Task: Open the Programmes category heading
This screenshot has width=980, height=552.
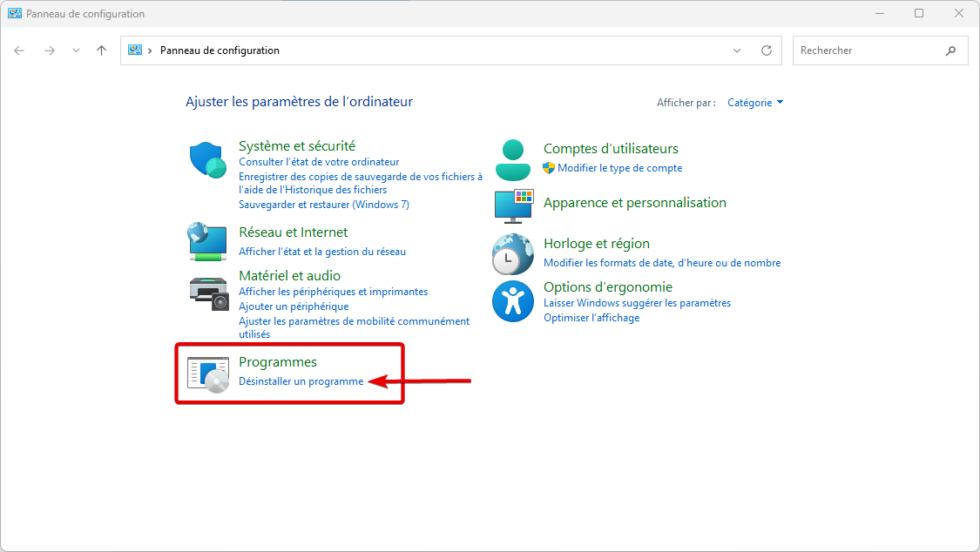Action: click(278, 362)
